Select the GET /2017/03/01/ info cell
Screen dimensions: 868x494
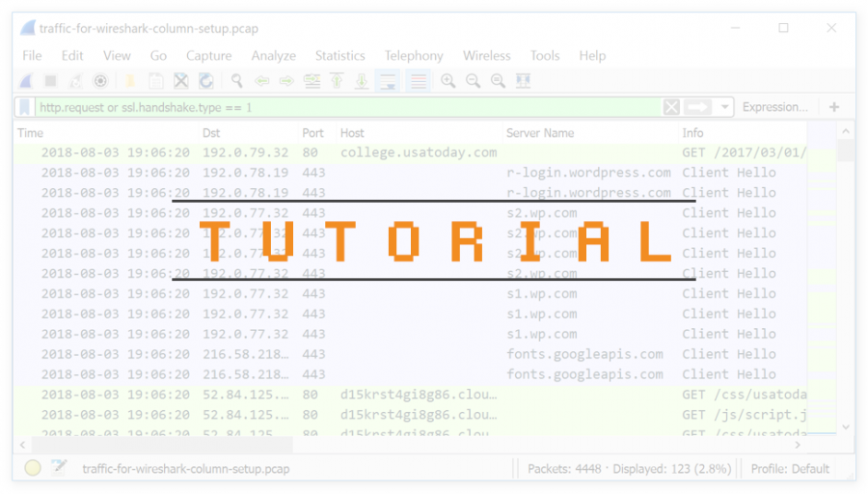click(744, 152)
